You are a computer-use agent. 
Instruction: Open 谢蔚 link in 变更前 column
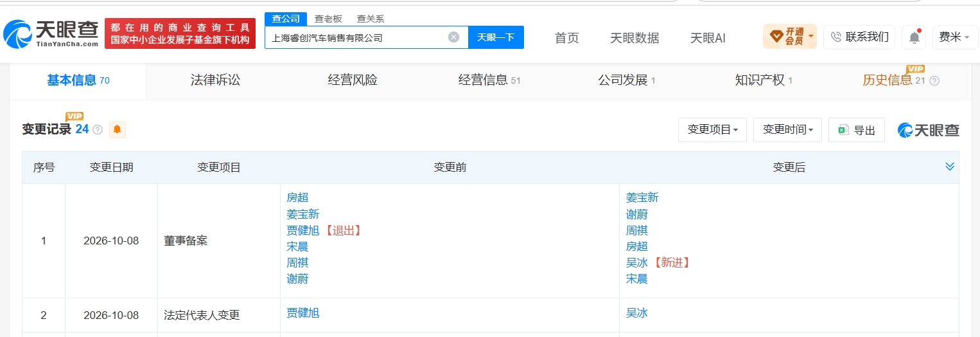pos(297,279)
